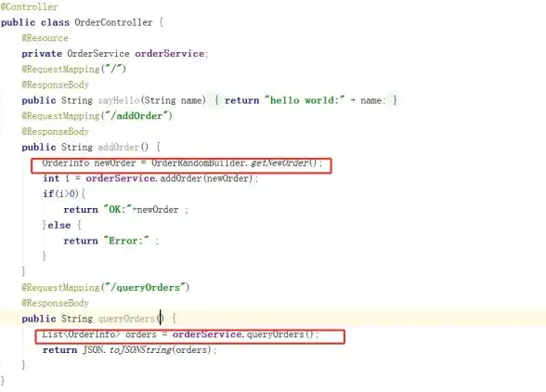The width and height of the screenshot is (546, 392).
Task: Click the getNewOrder call in red box
Action: (x=279, y=163)
